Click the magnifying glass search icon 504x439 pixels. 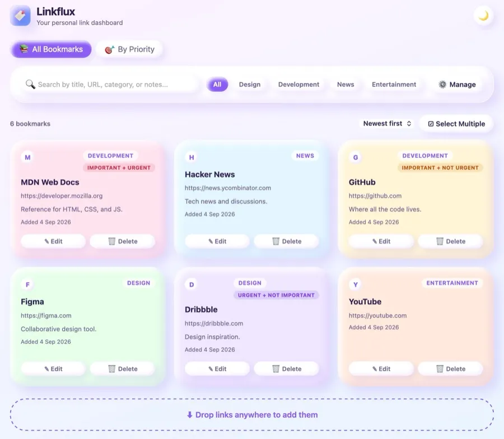tap(30, 85)
